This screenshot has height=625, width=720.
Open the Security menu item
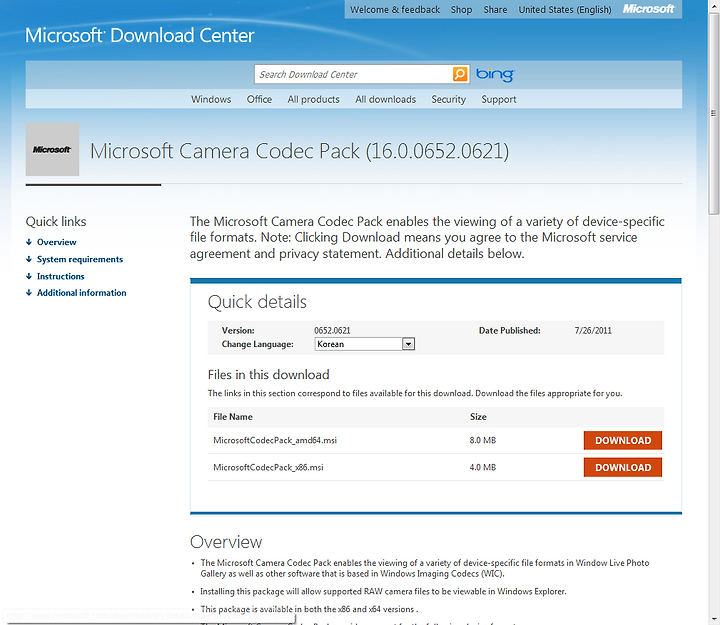[449, 99]
